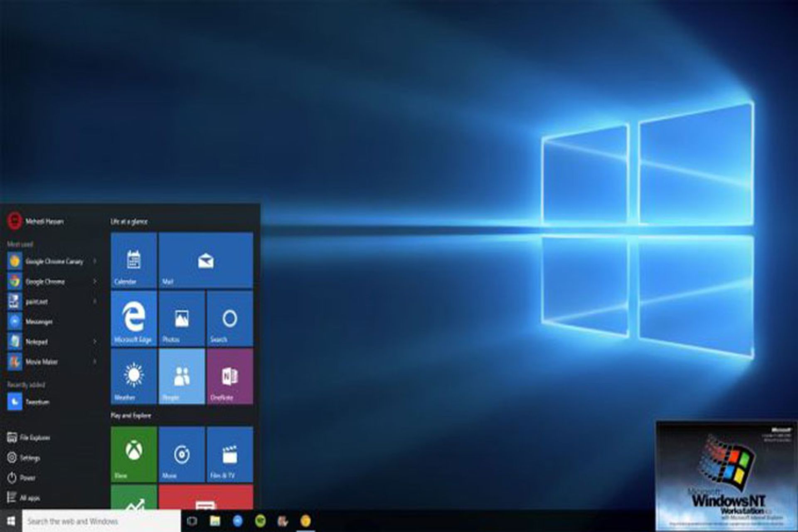Click the Windows Start button
Screen dimensions: 798x532
coord(11,521)
